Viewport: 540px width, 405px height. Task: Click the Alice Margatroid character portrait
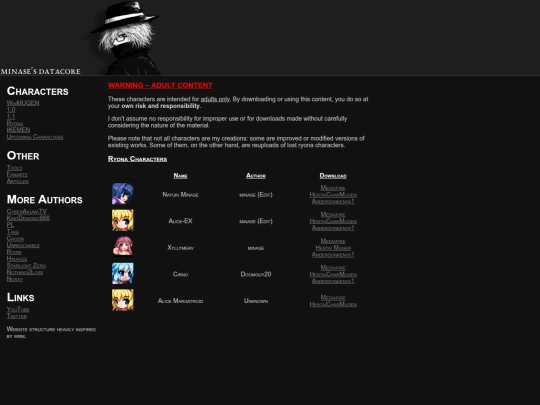(x=123, y=300)
